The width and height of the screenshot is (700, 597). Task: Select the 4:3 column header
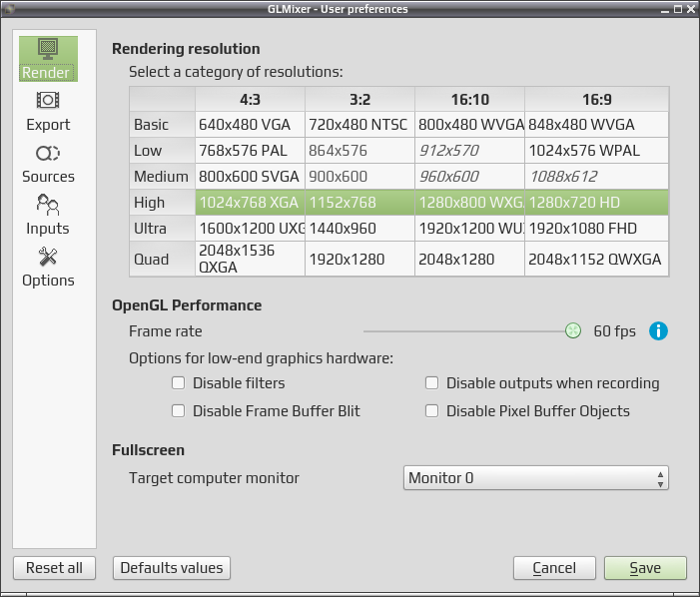[250, 99]
